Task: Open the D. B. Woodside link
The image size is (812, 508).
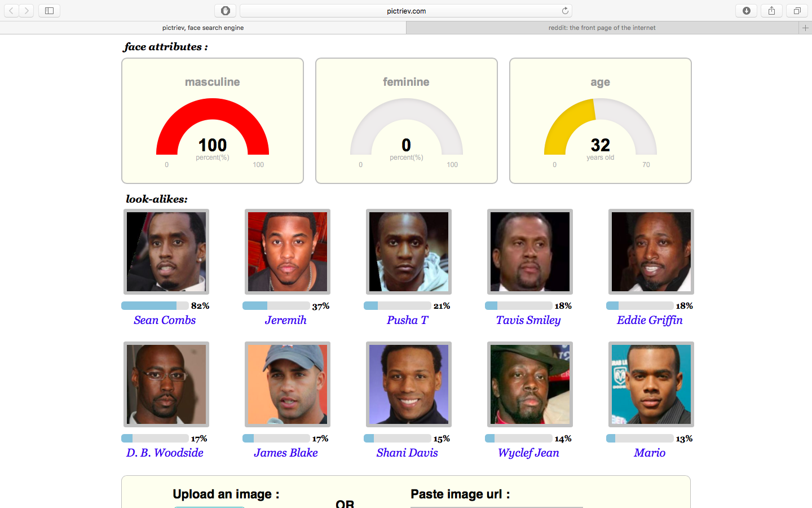Action: point(165,453)
